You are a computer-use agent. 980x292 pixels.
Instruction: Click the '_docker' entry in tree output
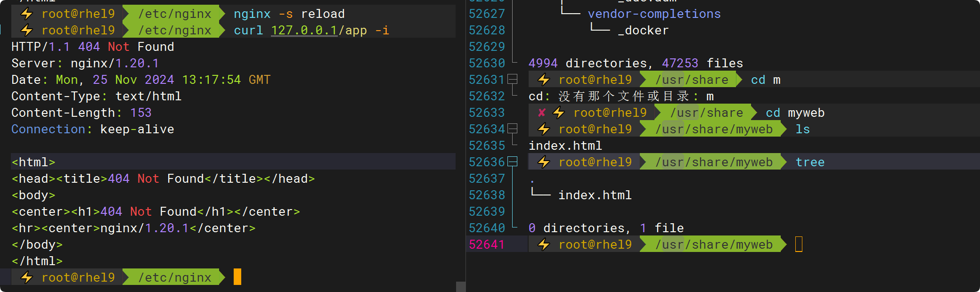[x=643, y=30]
